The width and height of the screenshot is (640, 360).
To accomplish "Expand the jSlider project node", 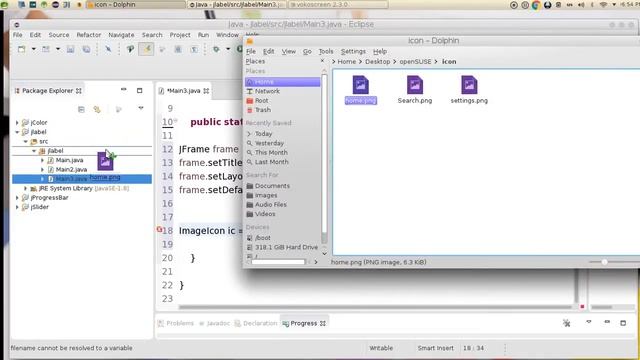I will [17, 207].
